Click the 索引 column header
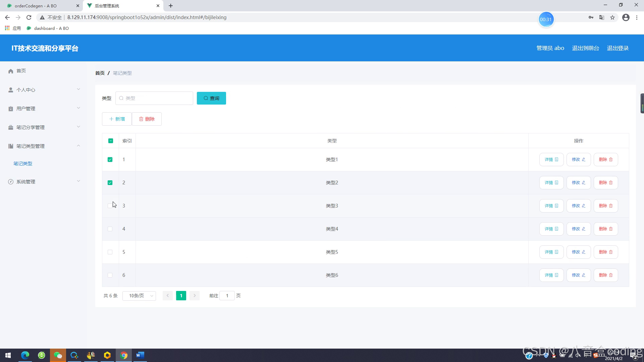 127,141
